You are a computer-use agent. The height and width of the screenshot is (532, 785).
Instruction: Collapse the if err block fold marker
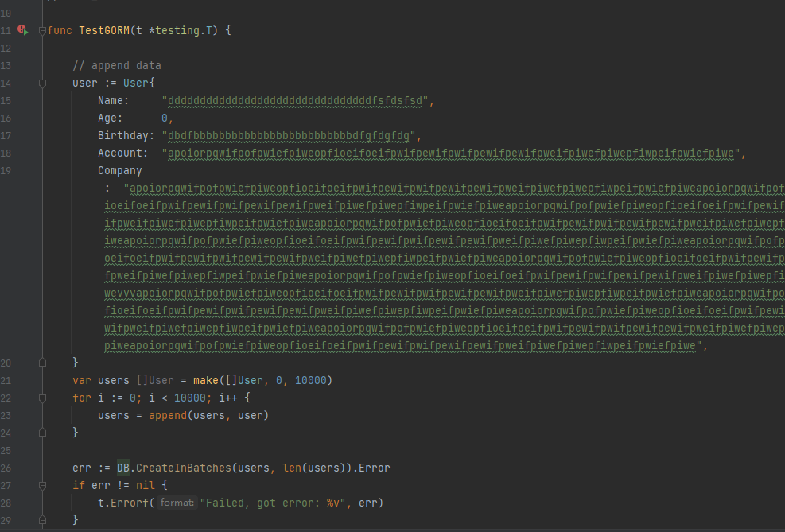[42, 485]
